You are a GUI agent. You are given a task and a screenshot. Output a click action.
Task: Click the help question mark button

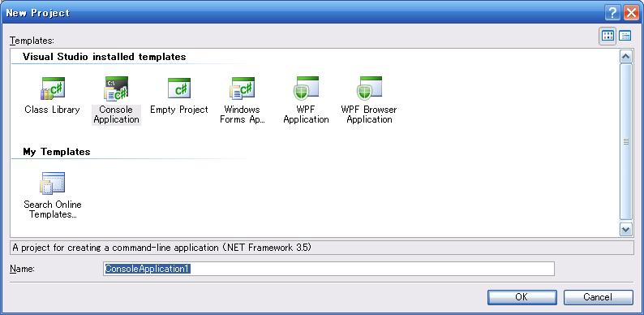pos(612,13)
